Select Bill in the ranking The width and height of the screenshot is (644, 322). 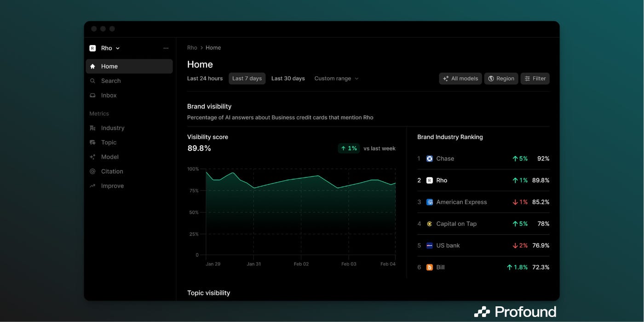tap(483, 267)
